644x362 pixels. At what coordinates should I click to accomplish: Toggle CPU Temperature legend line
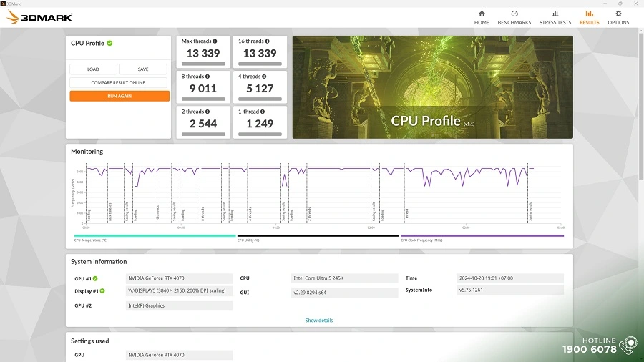click(x=155, y=236)
